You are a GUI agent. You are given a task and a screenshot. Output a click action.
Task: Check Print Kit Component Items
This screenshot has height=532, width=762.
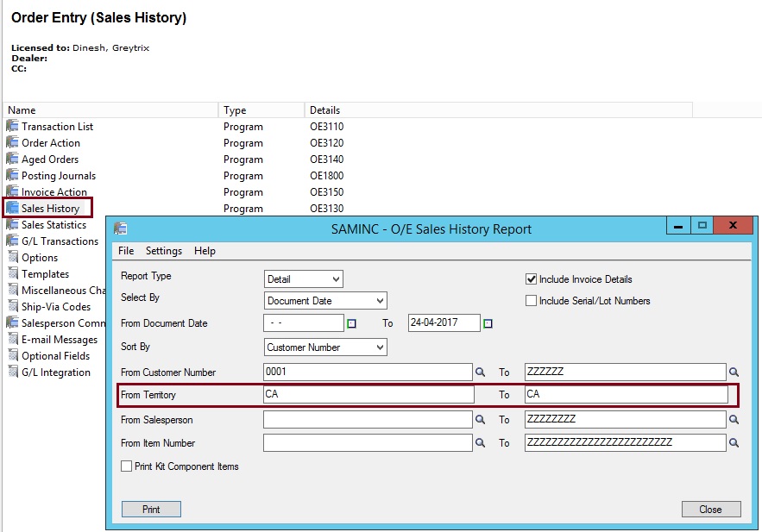(126, 466)
